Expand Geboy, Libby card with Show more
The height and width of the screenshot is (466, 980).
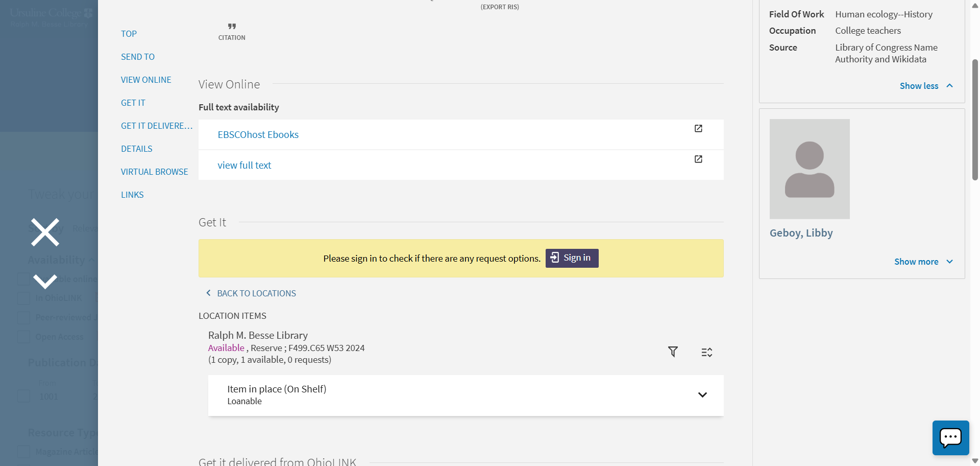click(x=923, y=262)
